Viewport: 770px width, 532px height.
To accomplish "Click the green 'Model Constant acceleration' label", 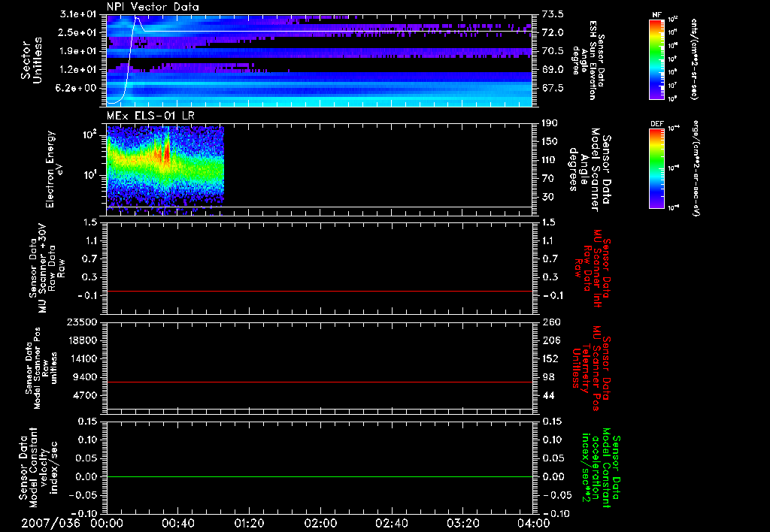I will pyautogui.click(x=601, y=467).
